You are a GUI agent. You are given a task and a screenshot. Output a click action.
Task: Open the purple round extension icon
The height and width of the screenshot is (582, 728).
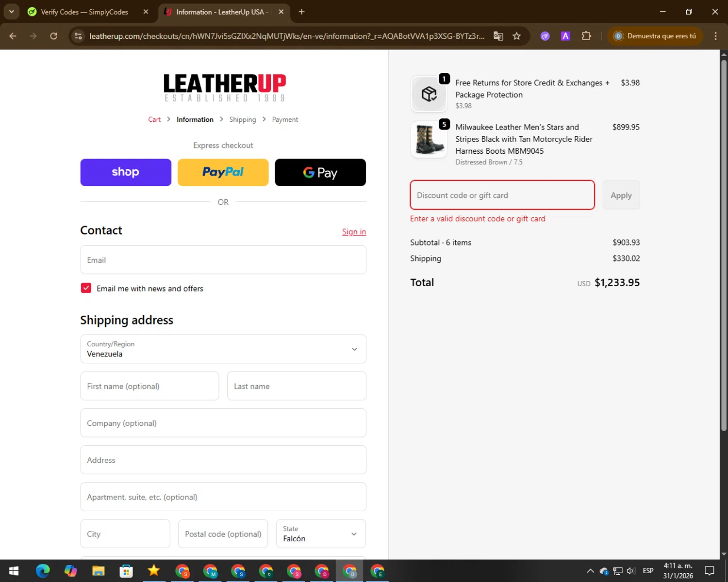(545, 36)
